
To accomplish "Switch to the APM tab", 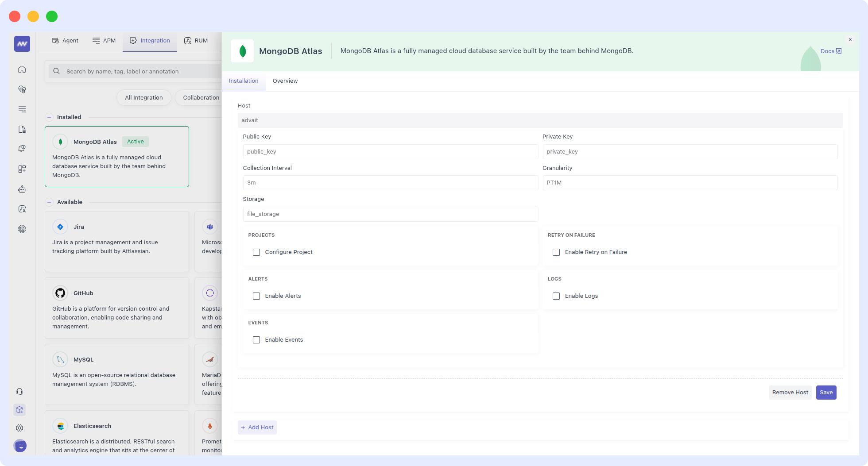I will (x=104, y=41).
